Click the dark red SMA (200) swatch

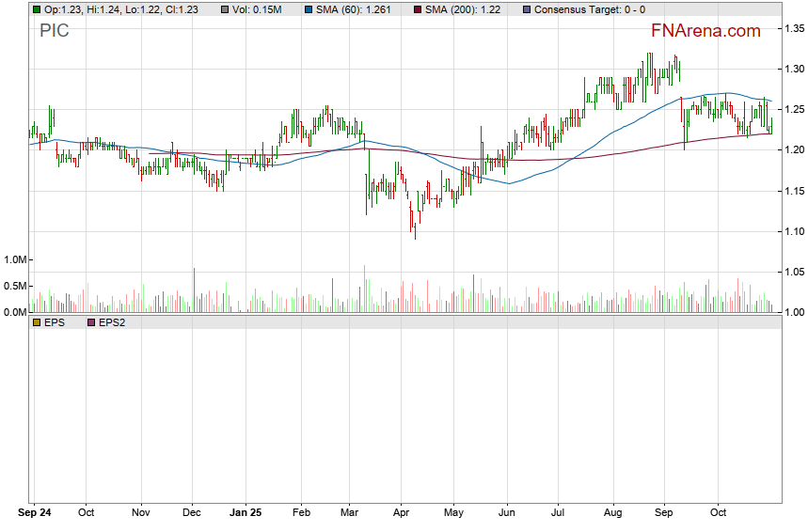click(418, 9)
